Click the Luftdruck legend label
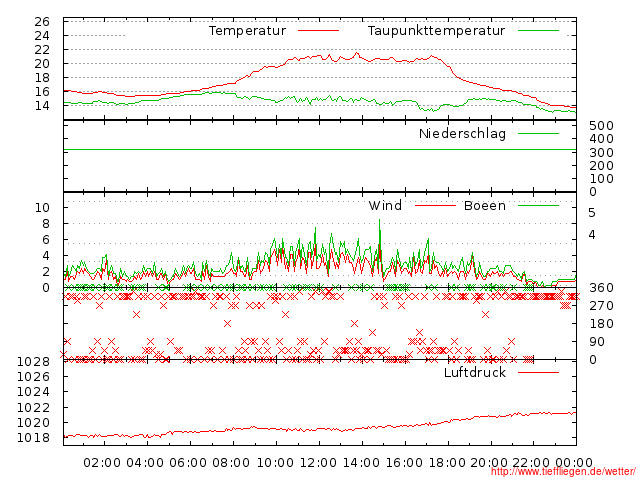This screenshot has height=480, width=640. pos(475,372)
